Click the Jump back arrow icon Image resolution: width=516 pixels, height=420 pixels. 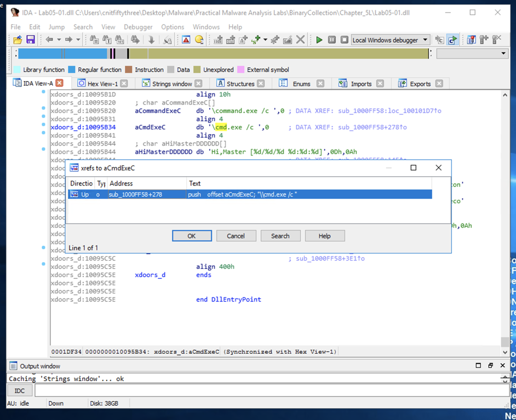coord(49,40)
